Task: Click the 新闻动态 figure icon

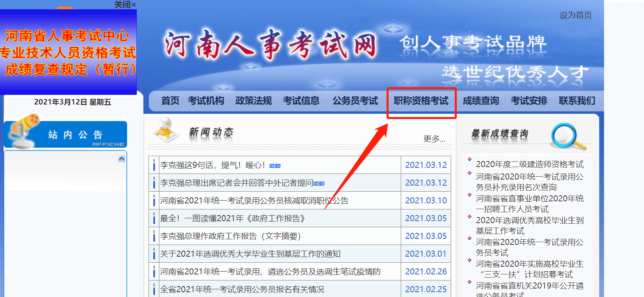Action: [x=165, y=130]
